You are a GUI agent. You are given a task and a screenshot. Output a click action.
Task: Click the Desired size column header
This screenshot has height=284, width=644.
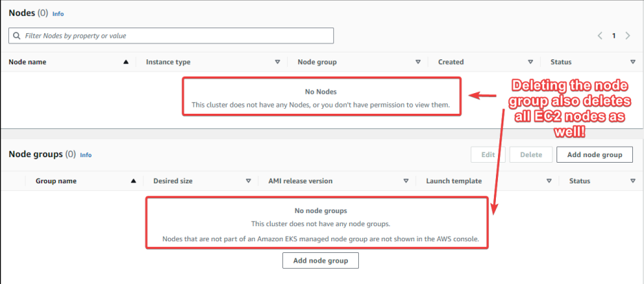pos(173,181)
